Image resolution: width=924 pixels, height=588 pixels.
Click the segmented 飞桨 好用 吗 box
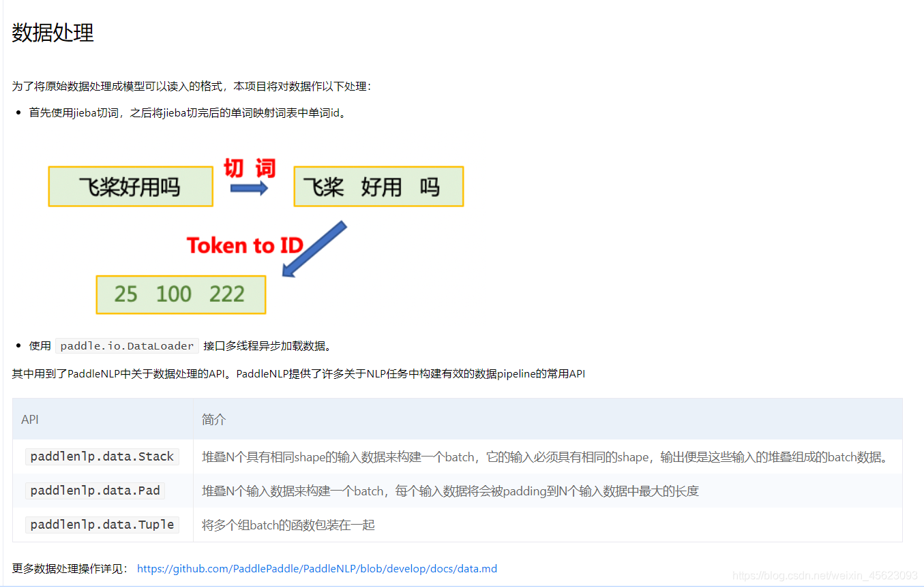pyautogui.click(x=378, y=186)
